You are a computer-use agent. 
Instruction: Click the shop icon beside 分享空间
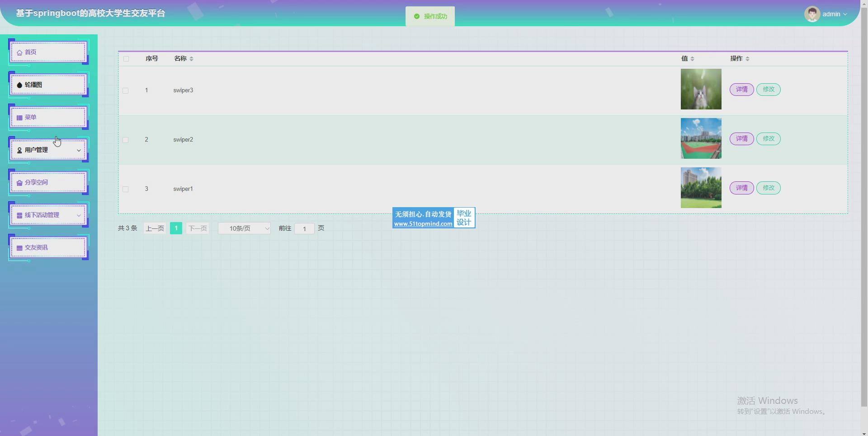click(19, 183)
